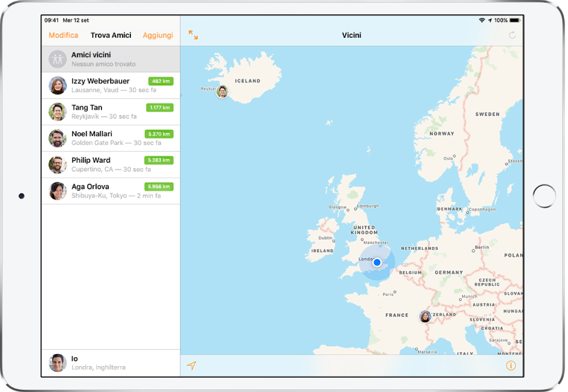Tap the Io profile photo in the sidebar footer
The height and width of the screenshot is (392, 568).
tap(58, 363)
